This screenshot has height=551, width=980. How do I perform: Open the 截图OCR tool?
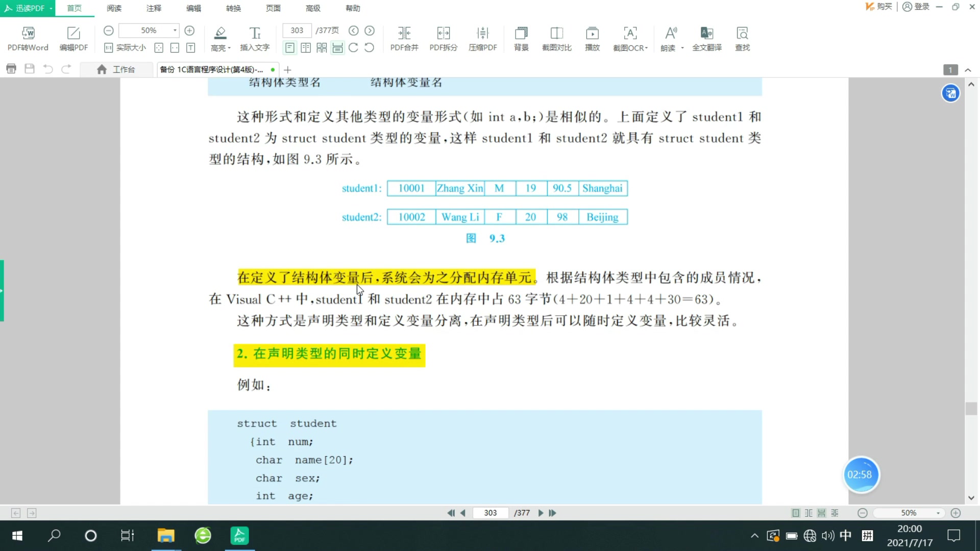(629, 39)
